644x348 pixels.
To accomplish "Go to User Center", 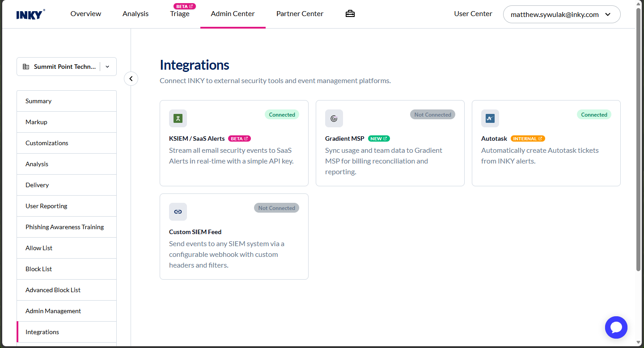I will pos(473,14).
